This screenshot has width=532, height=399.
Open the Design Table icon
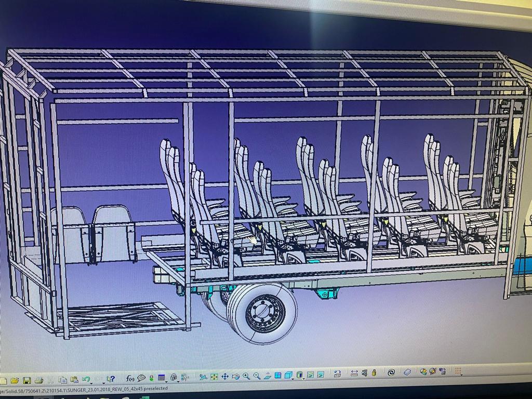pyautogui.click(x=162, y=378)
